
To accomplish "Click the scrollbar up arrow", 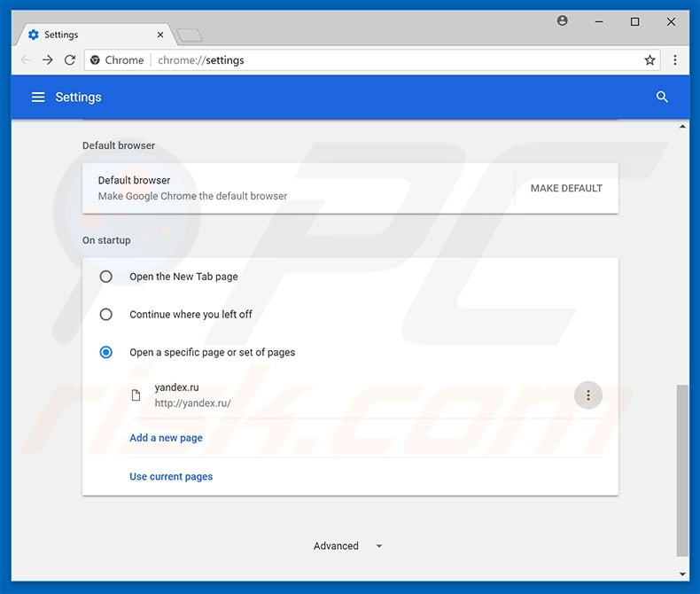I will [682, 127].
